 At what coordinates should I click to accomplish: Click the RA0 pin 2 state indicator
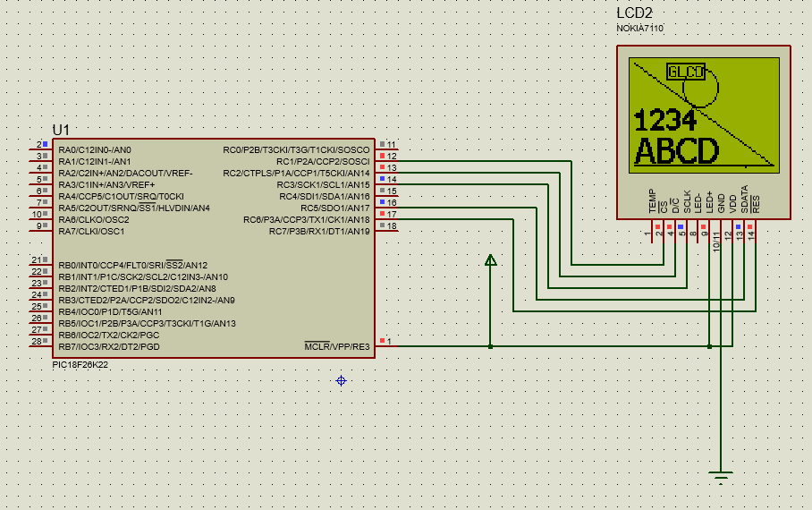coord(45,144)
